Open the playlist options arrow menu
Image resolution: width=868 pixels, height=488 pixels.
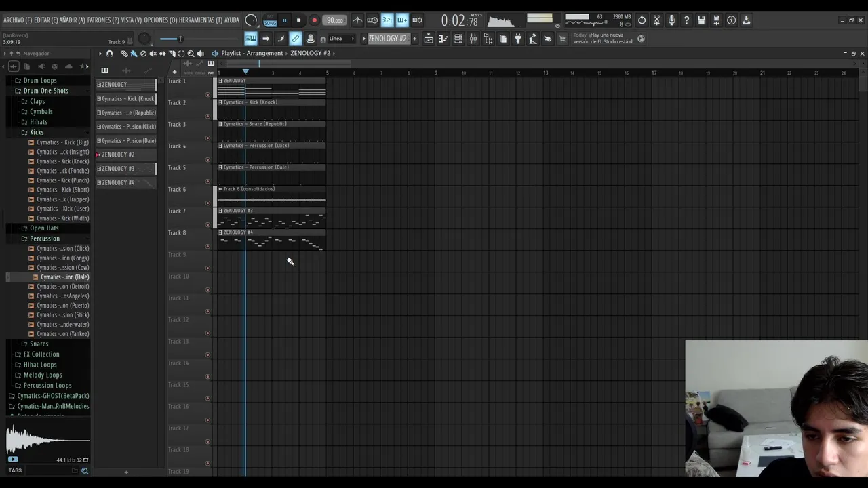[x=100, y=53]
